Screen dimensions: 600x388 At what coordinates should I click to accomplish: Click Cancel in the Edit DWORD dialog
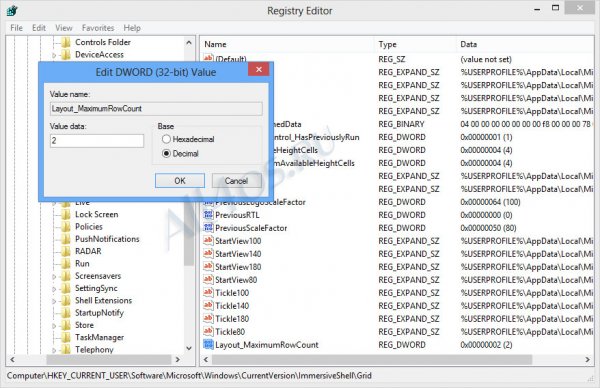coord(236,181)
